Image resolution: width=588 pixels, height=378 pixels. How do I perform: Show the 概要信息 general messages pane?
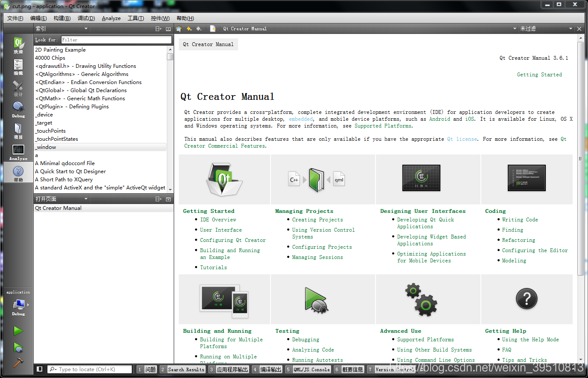pos(349,369)
